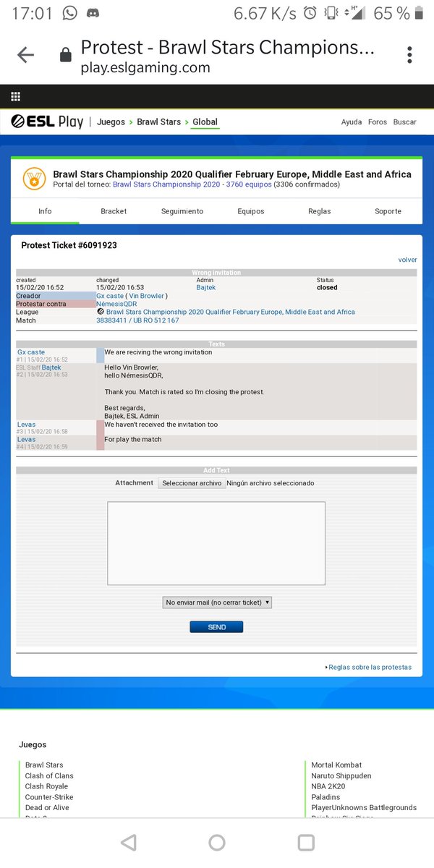Open the ESL grid apps menu icon

pyautogui.click(x=16, y=96)
